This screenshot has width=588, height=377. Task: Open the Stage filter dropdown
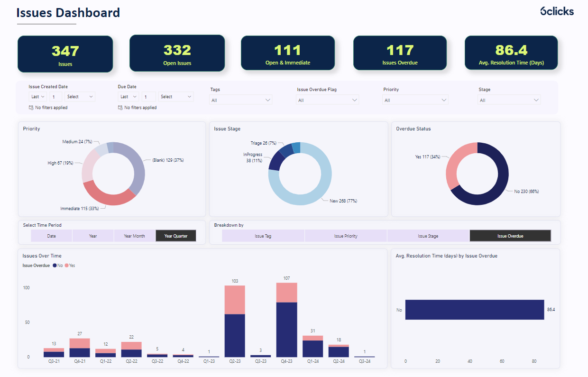coord(509,100)
